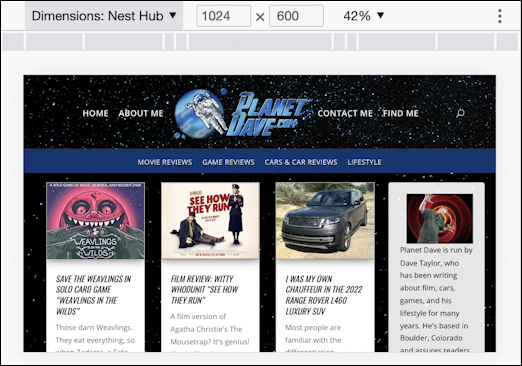Open the I Was My Own Chauffeur article title
Image resolution: width=522 pixels, height=366 pixels.
[x=324, y=295]
